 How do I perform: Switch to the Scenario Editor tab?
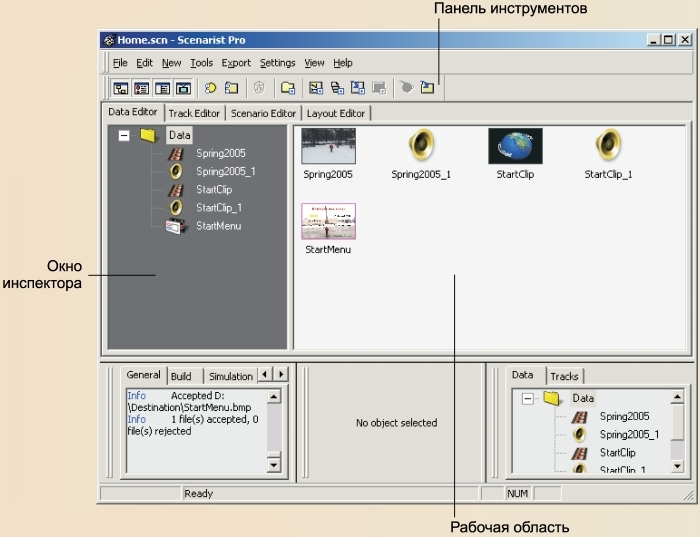click(263, 113)
